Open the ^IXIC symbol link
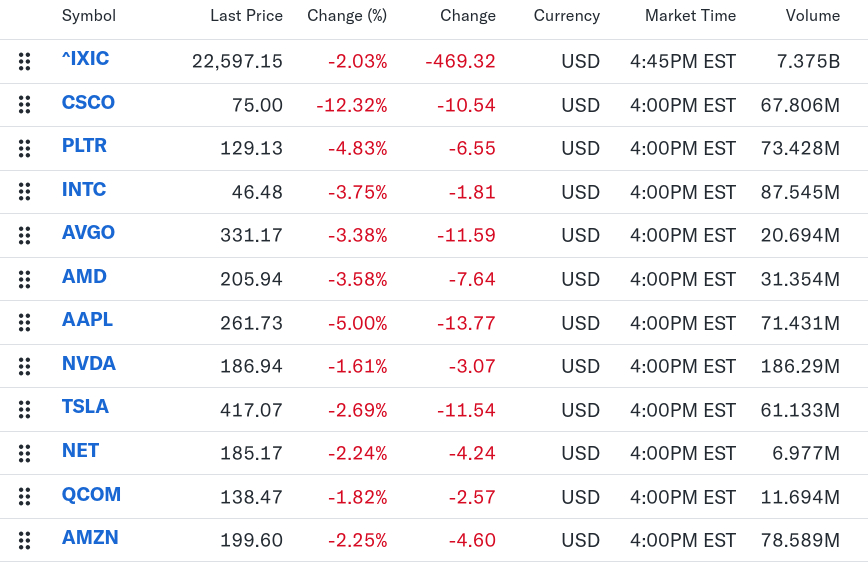This screenshot has height=566, width=868. [x=85, y=59]
